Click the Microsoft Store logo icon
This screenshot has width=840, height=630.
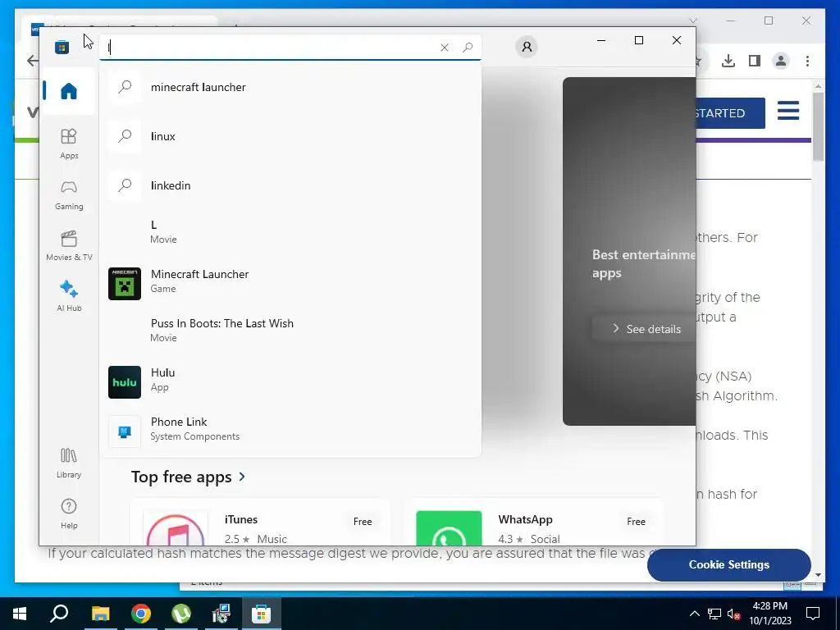click(62, 47)
